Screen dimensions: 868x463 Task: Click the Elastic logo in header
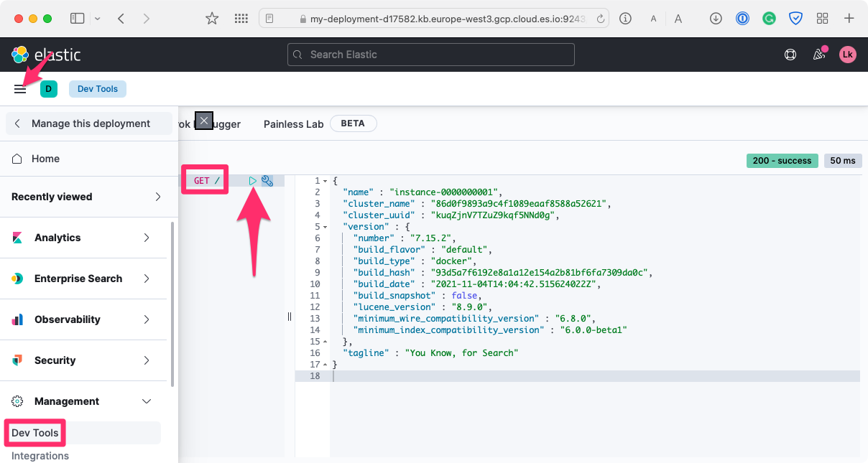46,55
